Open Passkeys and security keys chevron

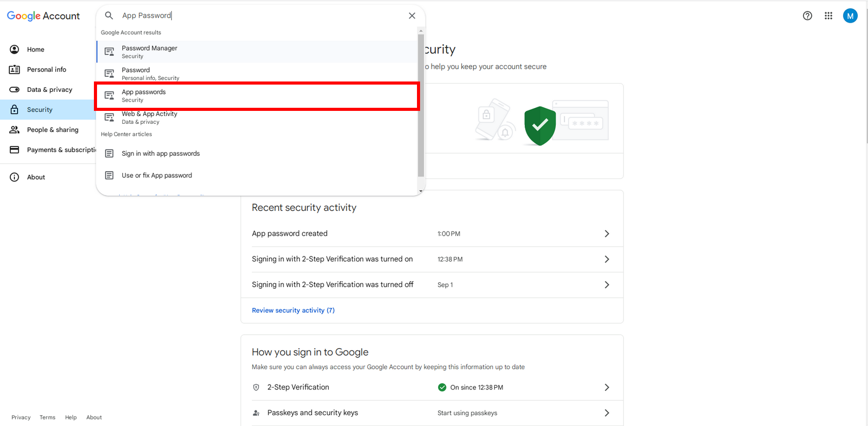point(606,413)
